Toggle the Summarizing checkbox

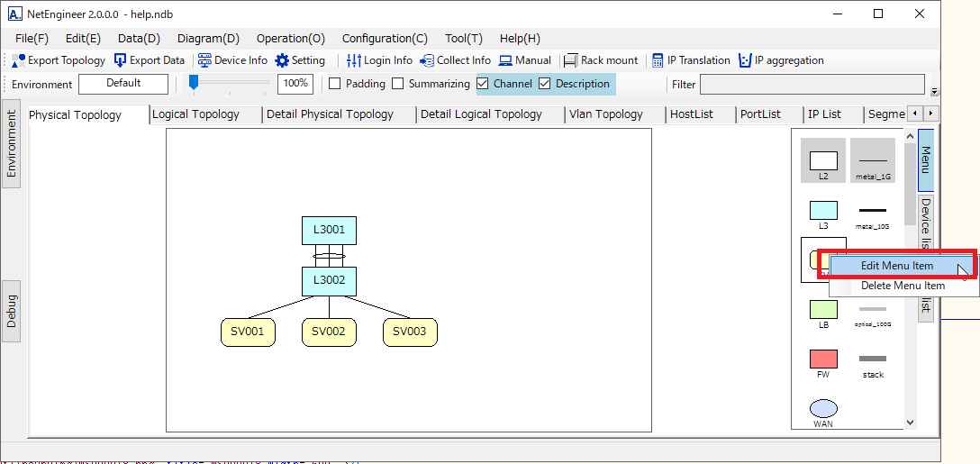click(398, 84)
